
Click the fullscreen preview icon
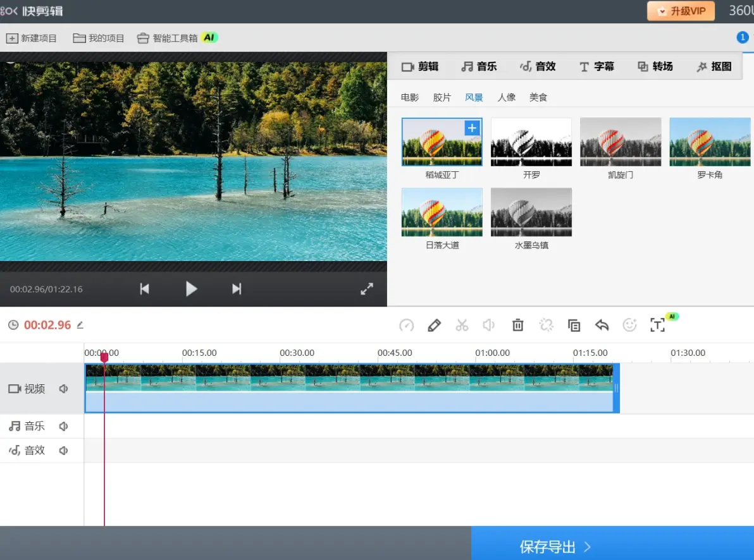click(x=367, y=289)
